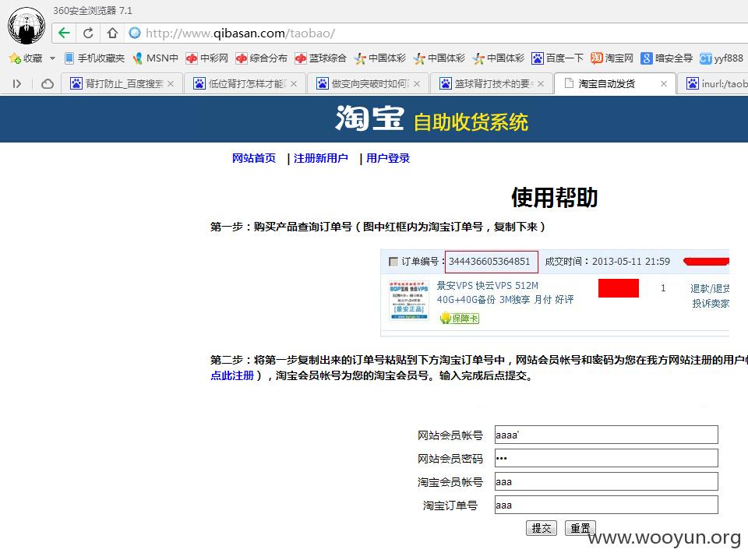Screen dimensions: 748x560
Task: Click the site icon in address bar
Action: pyautogui.click(x=135, y=33)
